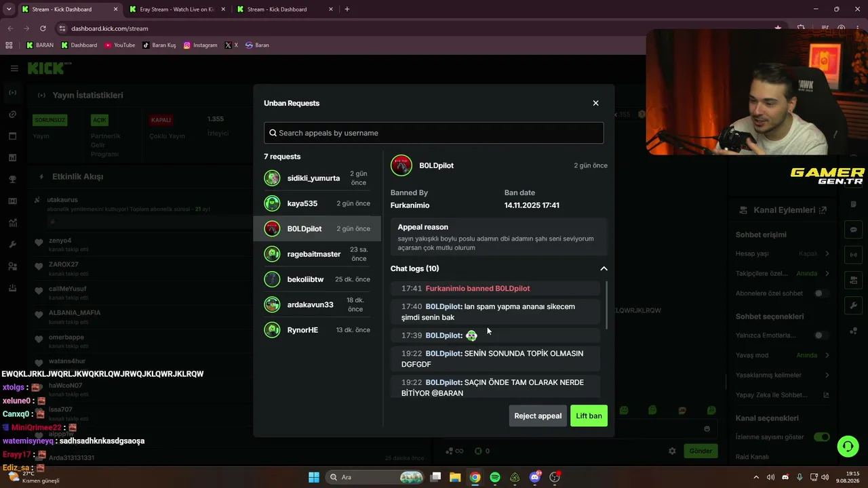The height and width of the screenshot is (488, 868).
Task: Click the chat logs scrollbar
Action: coord(606,306)
